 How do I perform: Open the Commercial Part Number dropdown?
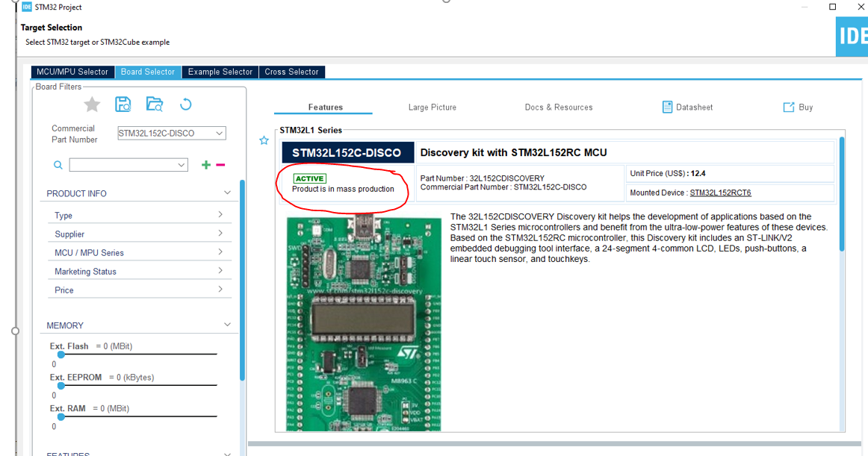coord(219,133)
